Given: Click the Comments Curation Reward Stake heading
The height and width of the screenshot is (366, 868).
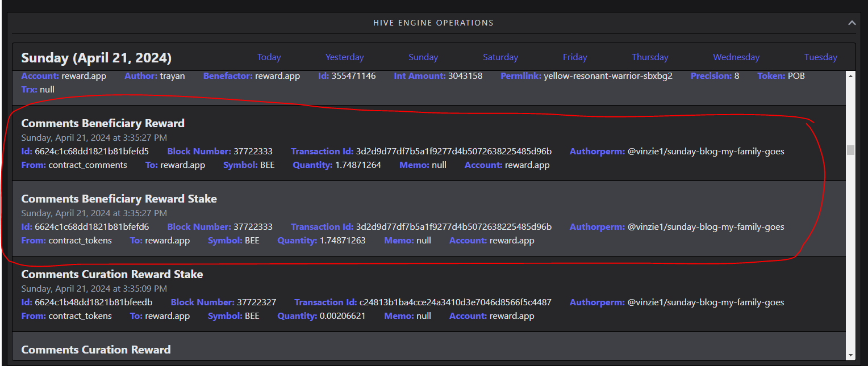Looking at the screenshot, I should coord(112,274).
